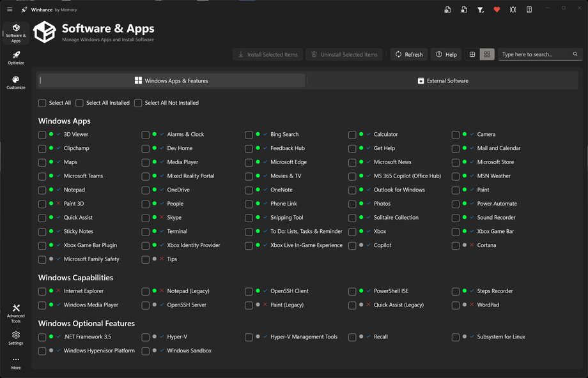
Task: Click the search magnifier icon
Action: click(x=575, y=54)
